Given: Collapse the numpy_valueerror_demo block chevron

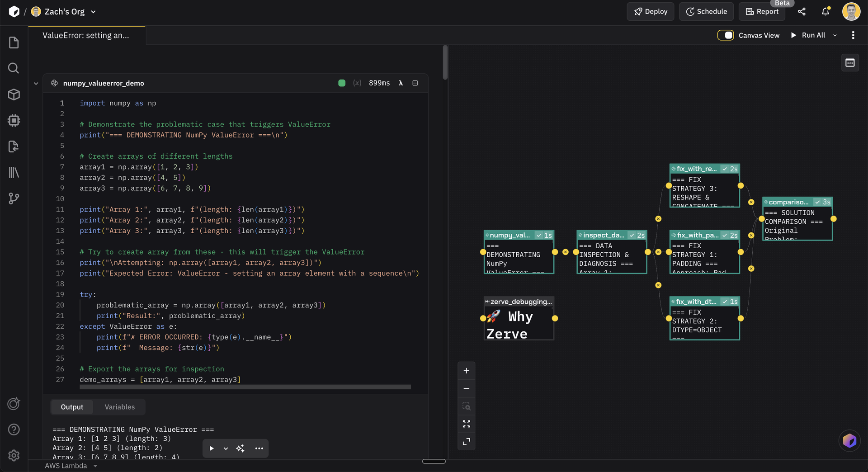Looking at the screenshot, I should 36,83.
